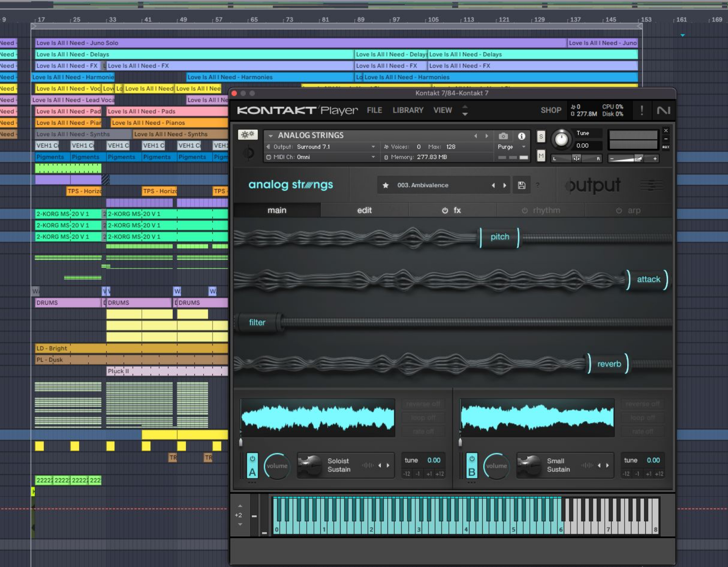
Task: Click the Native Instruments logo icon
Action: [663, 110]
